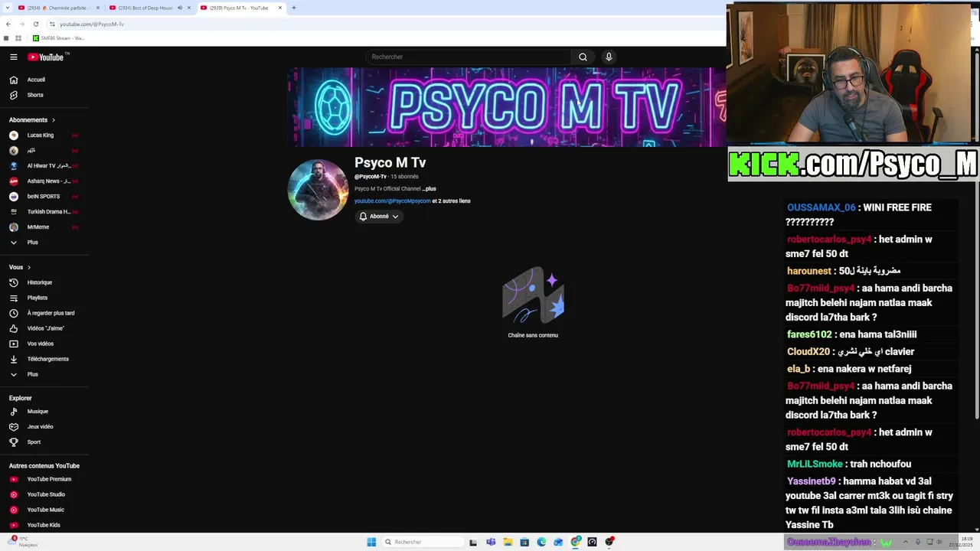Open File Explorer from taskbar
Image resolution: width=980 pixels, height=551 pixels.
(507, 542)
